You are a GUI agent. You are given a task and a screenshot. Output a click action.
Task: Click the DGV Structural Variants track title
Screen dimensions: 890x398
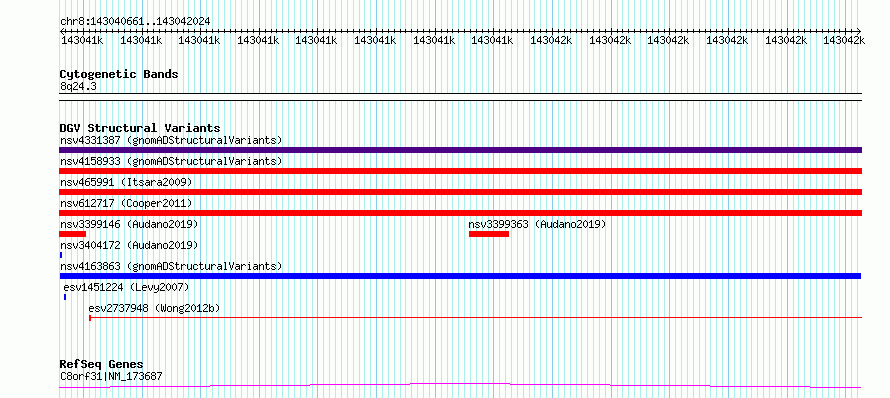click(140, 128)
